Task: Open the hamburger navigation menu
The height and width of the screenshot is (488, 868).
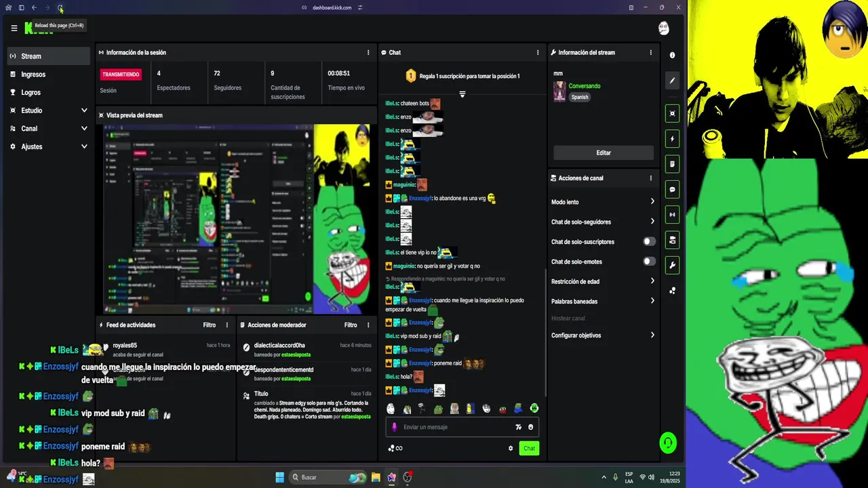Action: point(14,28)
